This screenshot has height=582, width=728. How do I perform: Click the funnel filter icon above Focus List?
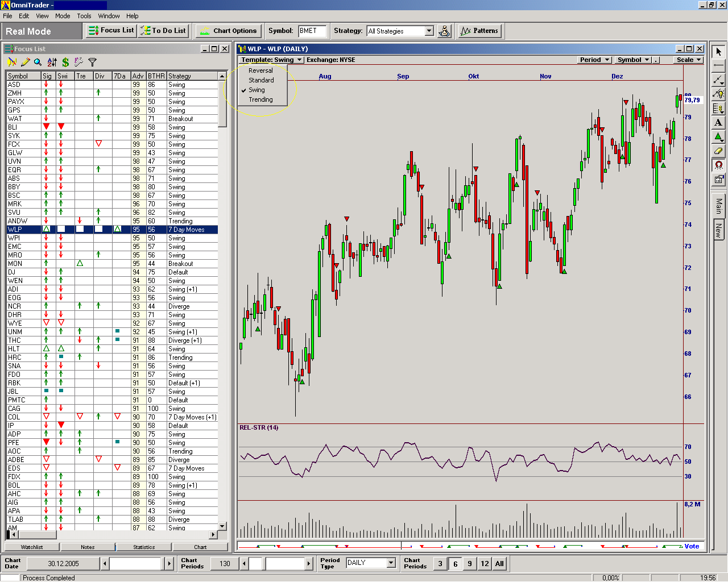(x=92, y=63)
